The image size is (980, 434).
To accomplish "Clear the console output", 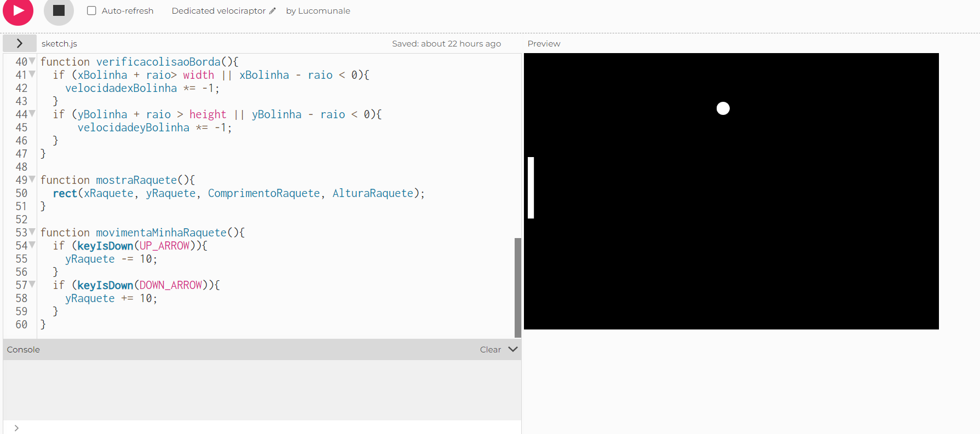I will 490,350.
